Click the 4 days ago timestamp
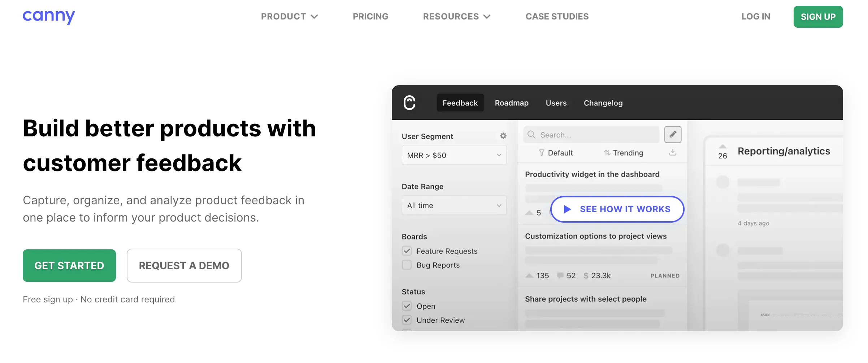Screen dimensions: 868x363 pos(754,223)
